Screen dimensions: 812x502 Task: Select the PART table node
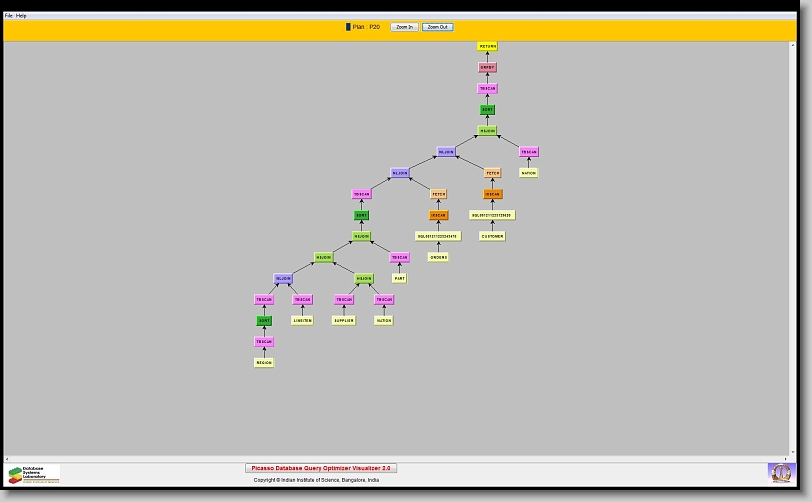click(399, 279)
